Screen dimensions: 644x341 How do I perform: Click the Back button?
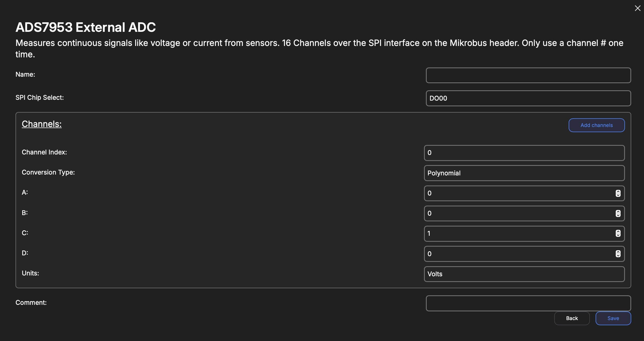coord(572,318)
